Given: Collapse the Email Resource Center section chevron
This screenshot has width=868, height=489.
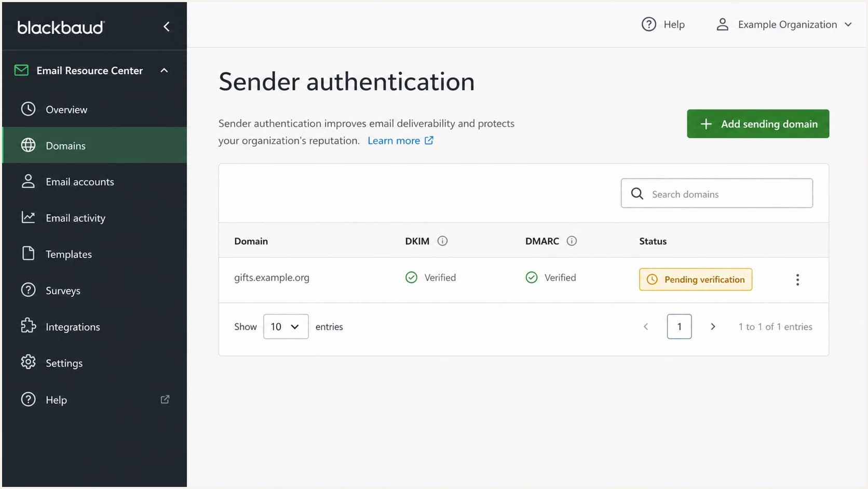Looking at the screenshot, I should click(x=164, y=70).
